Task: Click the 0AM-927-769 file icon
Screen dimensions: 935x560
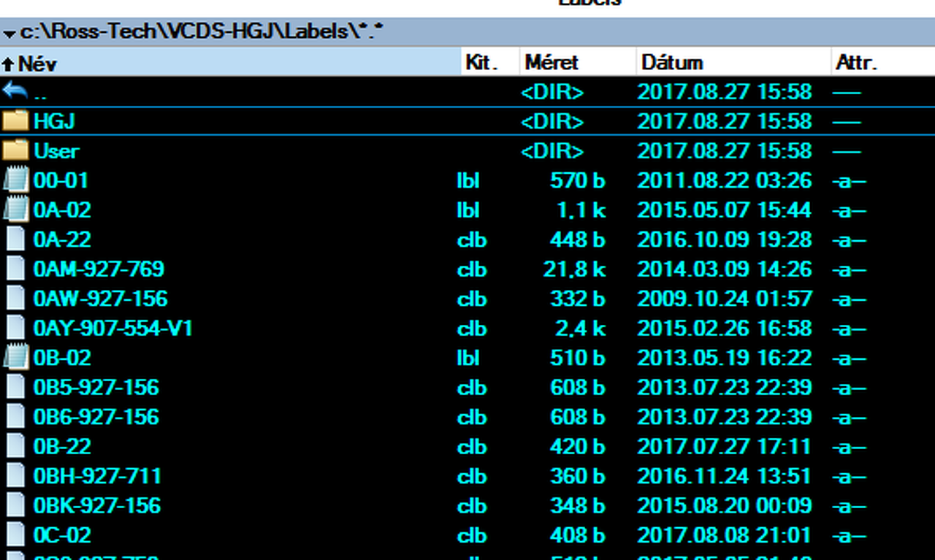Action: coord(15,269)
